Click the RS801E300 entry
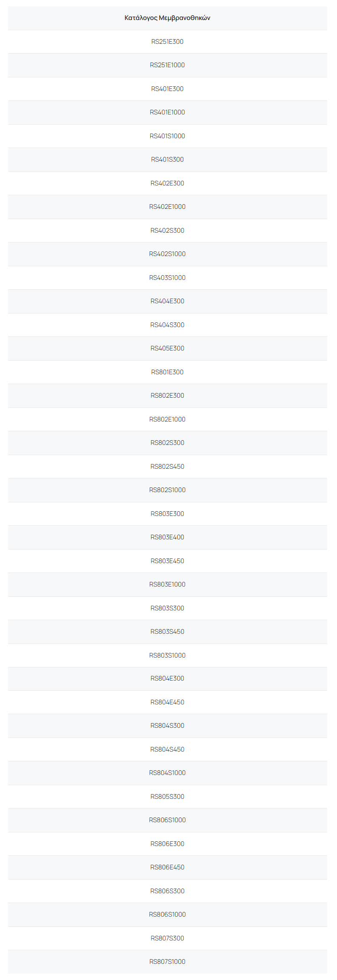Image resolution: width=337 pixels, height=980 pixels. 167,372
